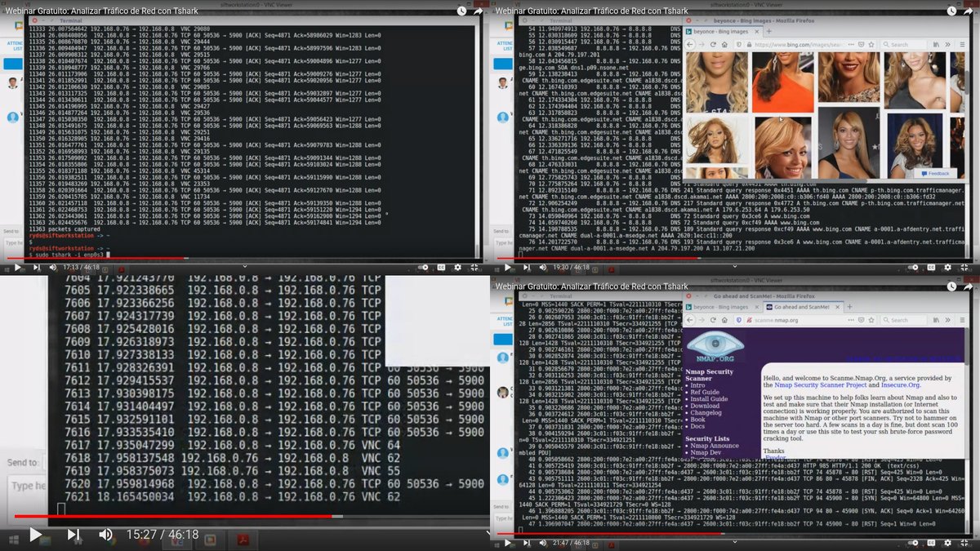Play the video paused at 21:47
The width and height of the screenshot is (980, 551).
[x=507, y=543]
